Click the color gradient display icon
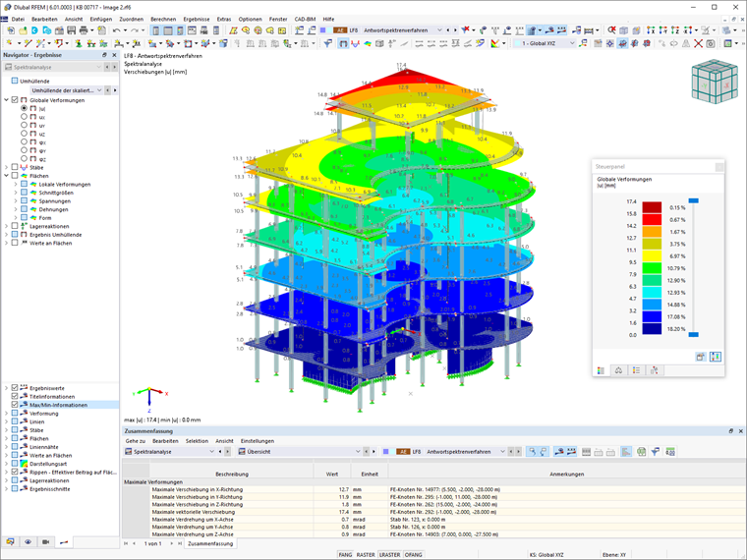Image resolution: width=747 pixels, height=560 pixels. (x=368, y=43)
